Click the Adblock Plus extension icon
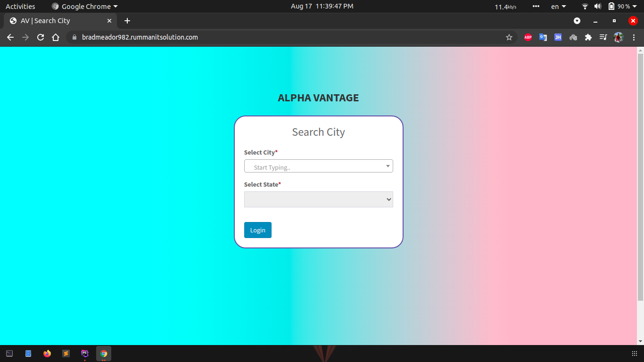 point(528,37)
